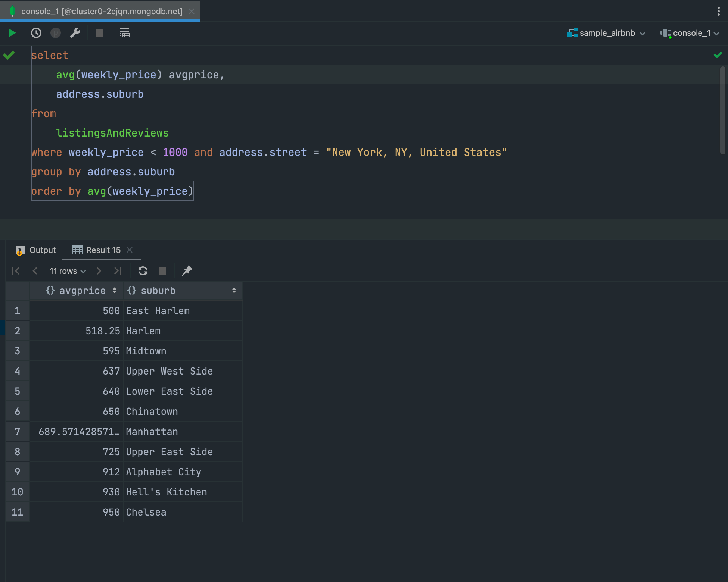Toggle sorting on the suburb column

pyautogui.click(x=234, y=291)
